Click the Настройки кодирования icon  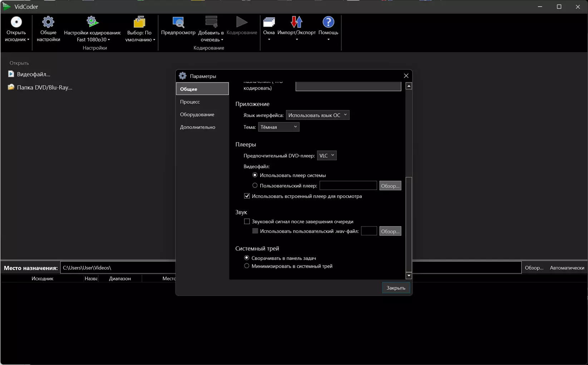pyautogui.click(x=93, y=22)
